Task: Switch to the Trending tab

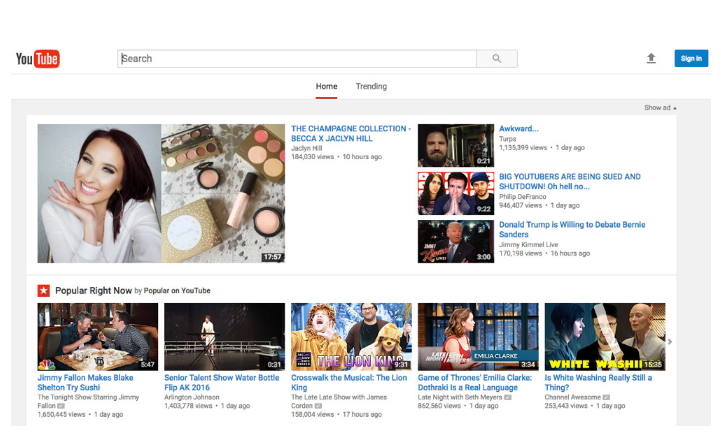Action: click(x=371, y=86)
